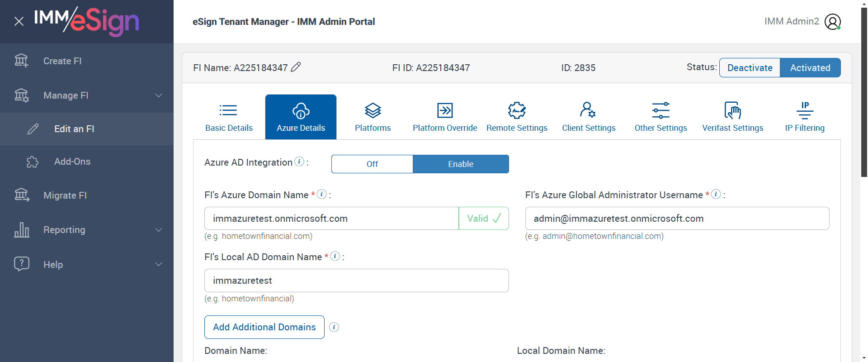Expand the Reporting chevron
Screen dimensions: 868x362
point(159,230)
